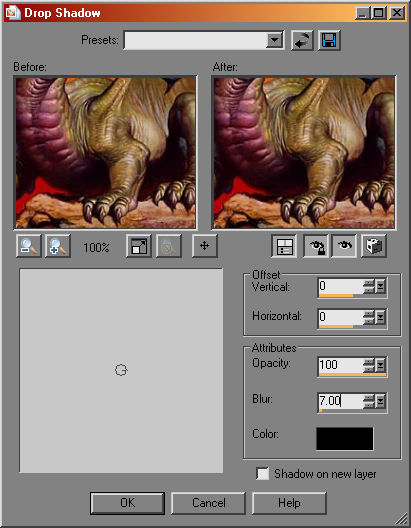Screen dimensions: 411x528
Task: Click the fit image to preview window icon
Action: pos(139,246)
